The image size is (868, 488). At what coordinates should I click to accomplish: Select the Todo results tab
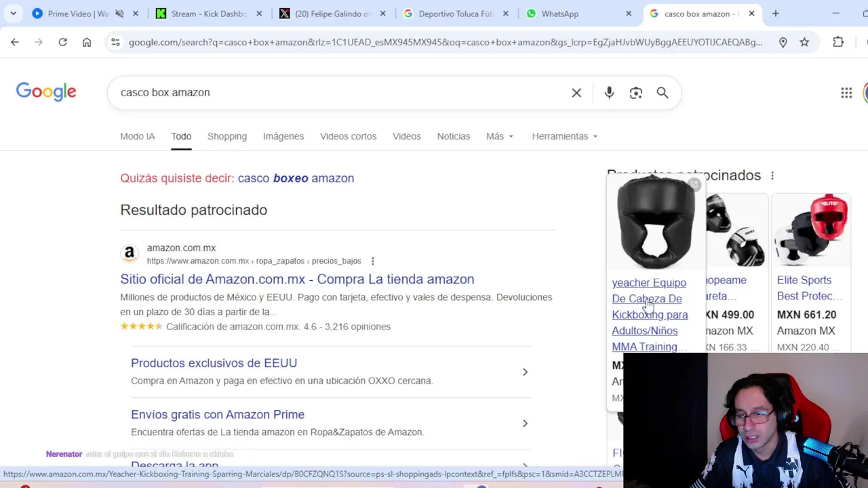point(181,136)
